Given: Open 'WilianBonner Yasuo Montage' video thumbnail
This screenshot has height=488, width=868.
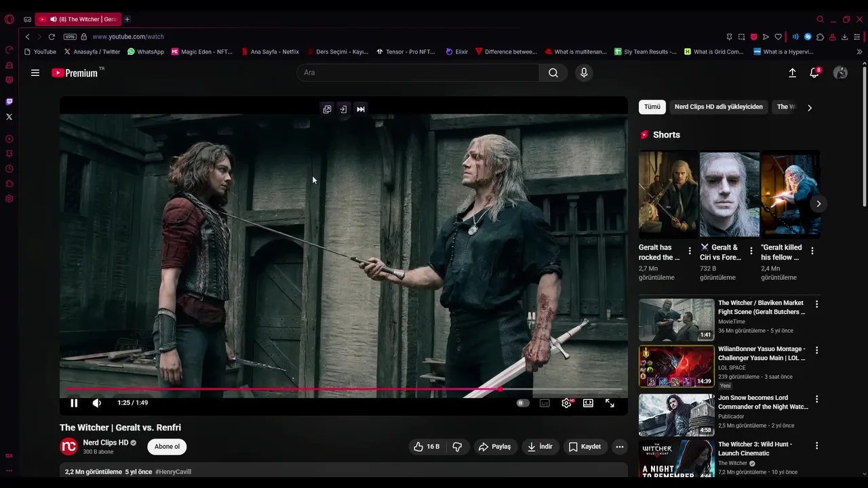Looking at the screenshot, I should pyautogui.click(x=676, y=366).
